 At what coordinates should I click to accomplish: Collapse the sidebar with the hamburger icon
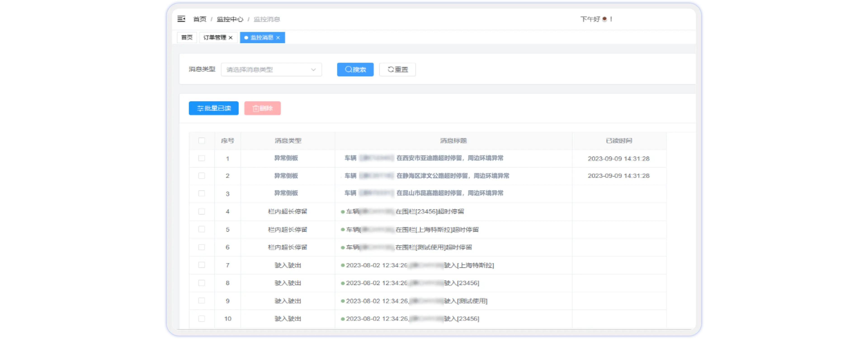point(181,19)
